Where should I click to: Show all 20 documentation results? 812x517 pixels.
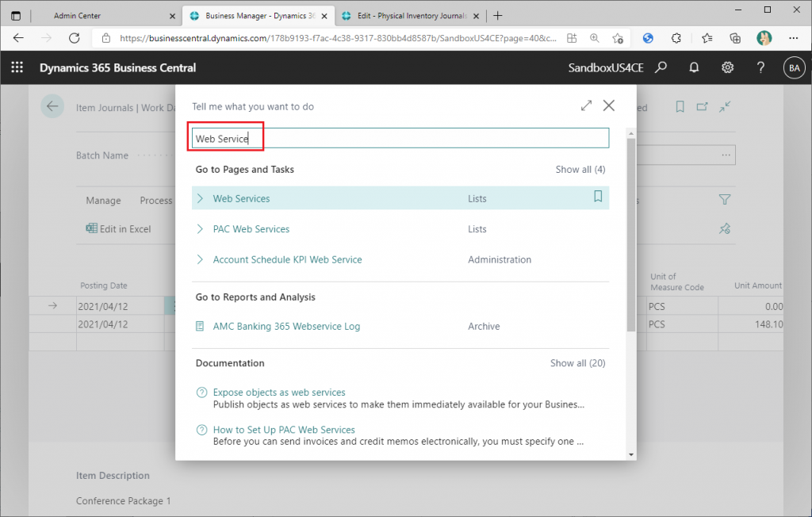577,363
